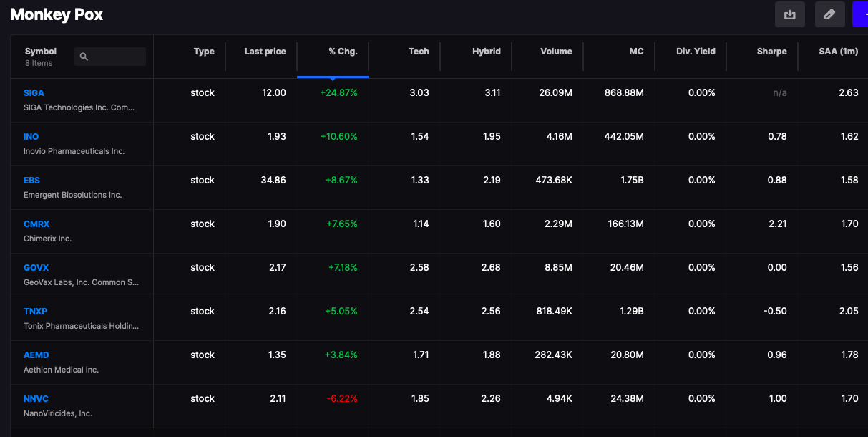Click the 34.86 last price for EBS

273,181
